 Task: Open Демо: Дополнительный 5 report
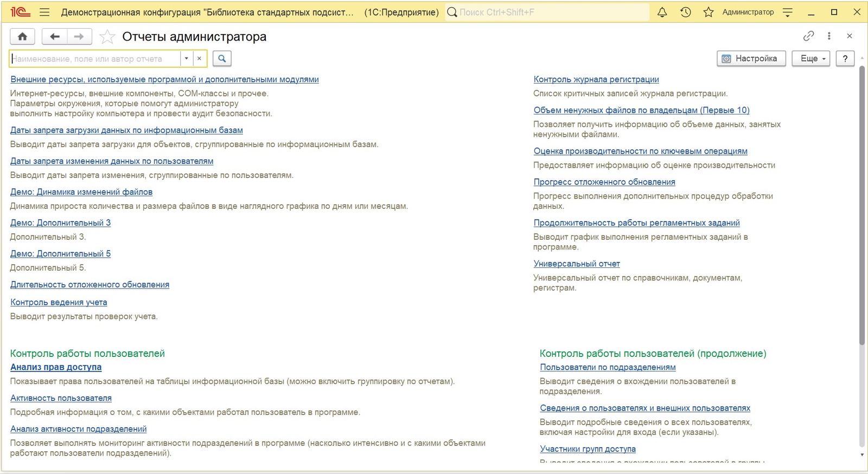click(60, 254)
